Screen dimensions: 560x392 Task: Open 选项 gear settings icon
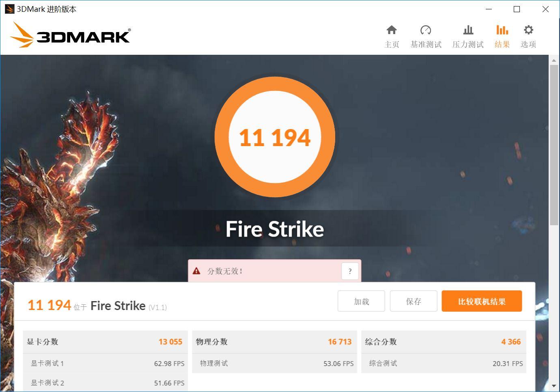point(528,30)
